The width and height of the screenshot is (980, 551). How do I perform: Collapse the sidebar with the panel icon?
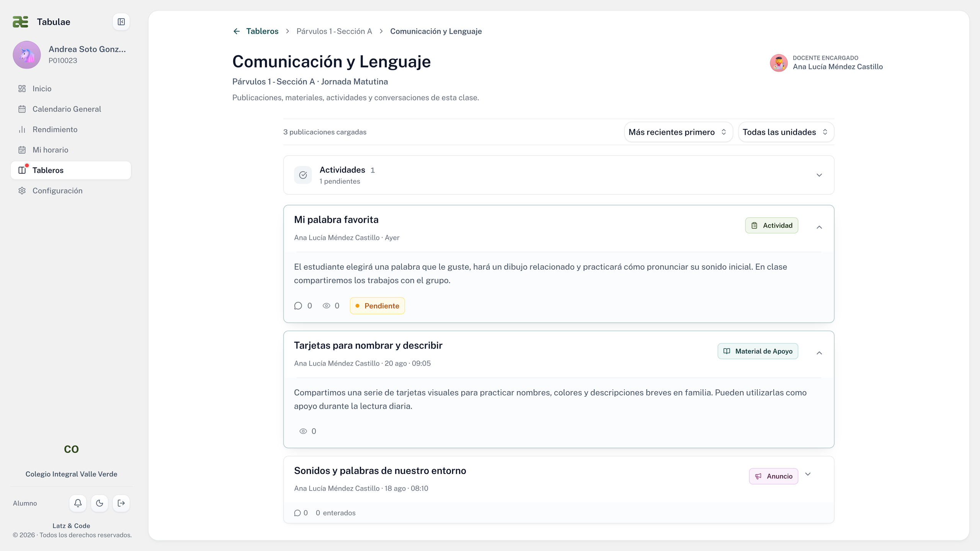[121, 22]
